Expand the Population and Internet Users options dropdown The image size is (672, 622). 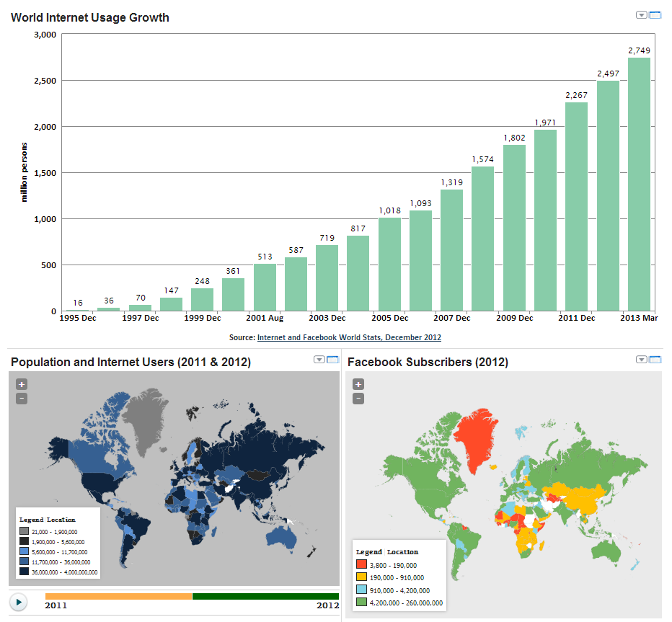pos(319,359)
